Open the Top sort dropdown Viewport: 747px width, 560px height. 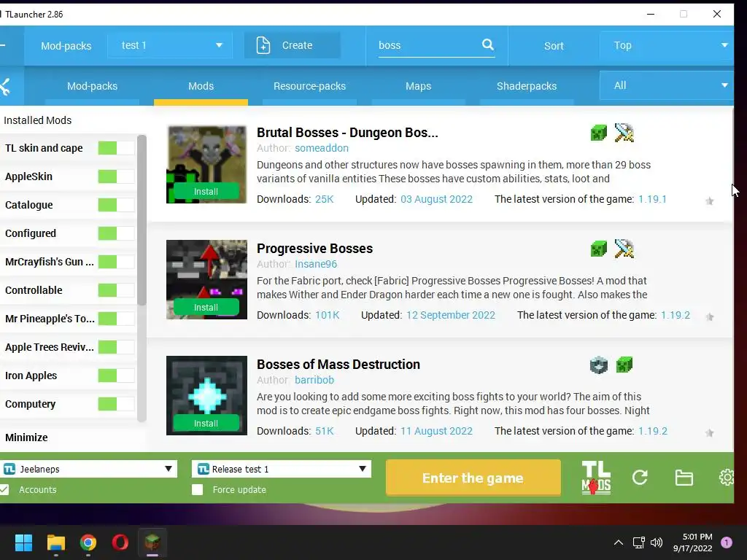667,45
